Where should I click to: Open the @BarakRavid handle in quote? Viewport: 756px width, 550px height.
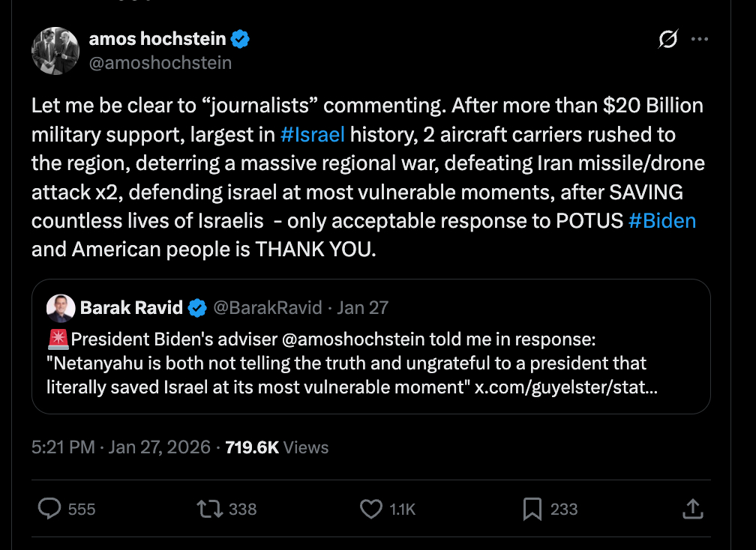[268, 307]
